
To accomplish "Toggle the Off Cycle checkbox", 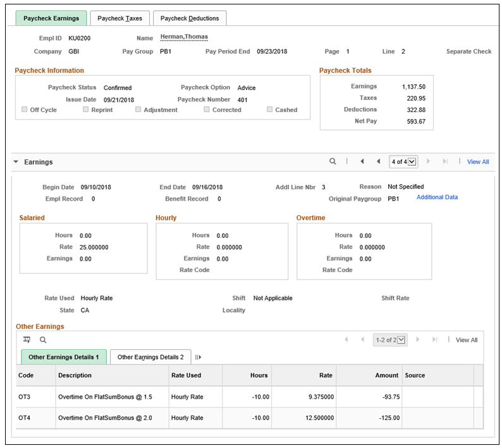I will pos(24,109).
